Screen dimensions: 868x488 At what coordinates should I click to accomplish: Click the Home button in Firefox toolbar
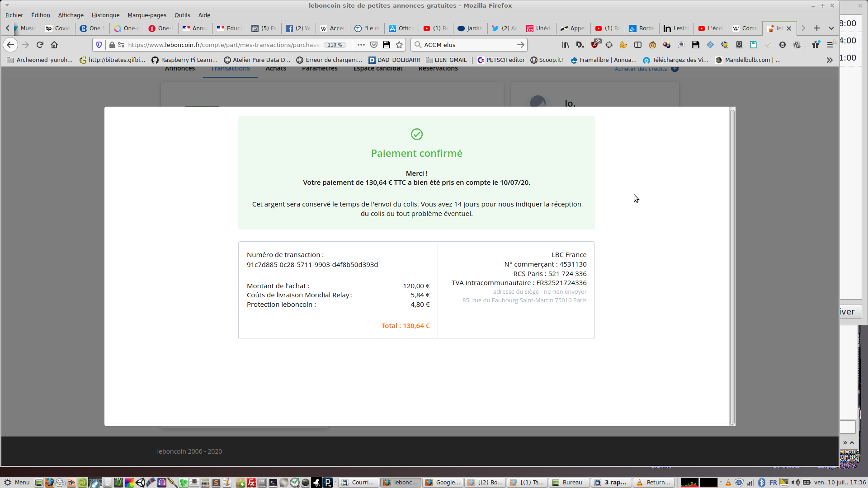click(x=54, y=45)
